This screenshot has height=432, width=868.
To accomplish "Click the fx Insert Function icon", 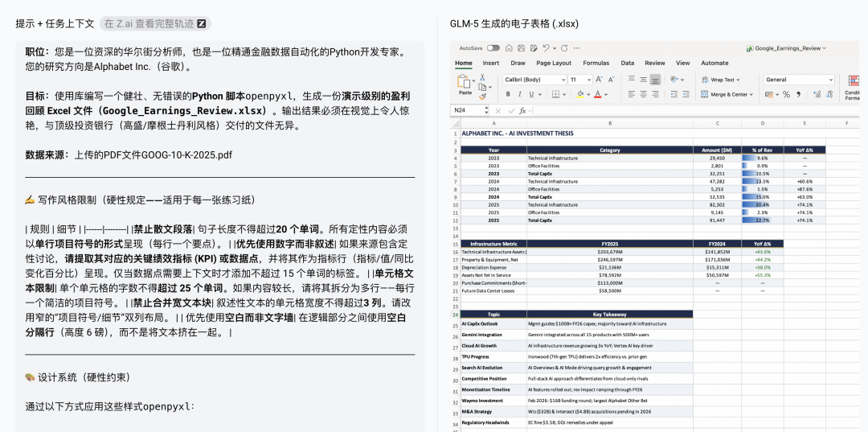I will [522, 111].
